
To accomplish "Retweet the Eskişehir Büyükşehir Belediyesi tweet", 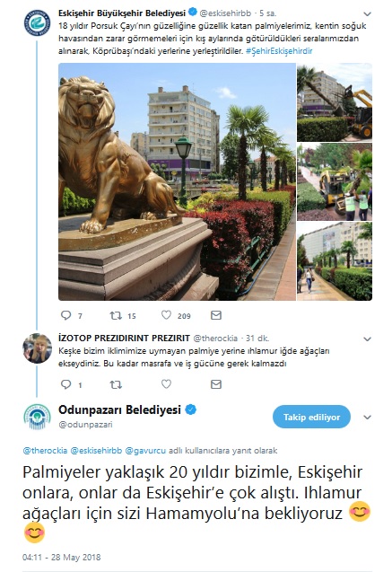I will pyautogui.click(x=116, y=315).
